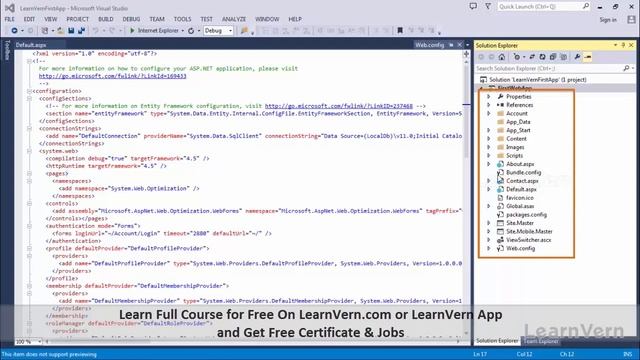Open the FILE menu

9,19
